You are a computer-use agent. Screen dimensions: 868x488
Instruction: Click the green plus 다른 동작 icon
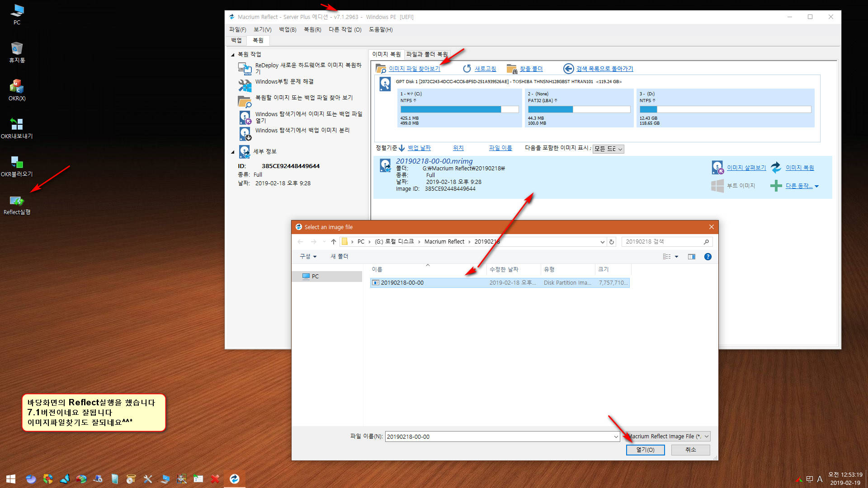tap(776, 186)
